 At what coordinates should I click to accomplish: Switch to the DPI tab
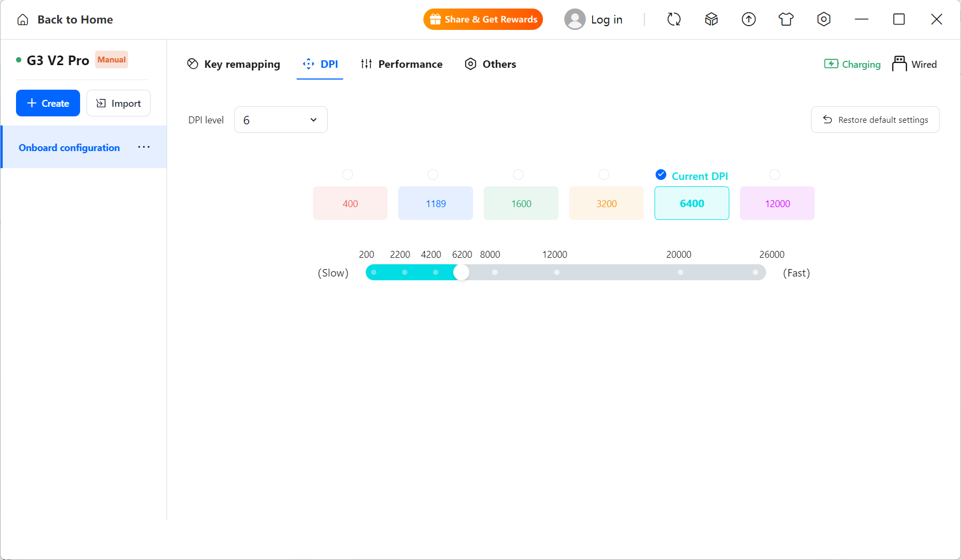(320, 64)
